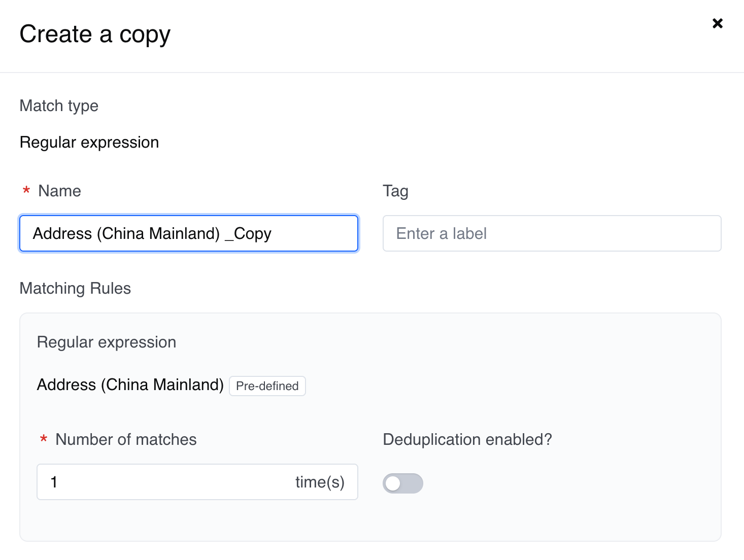Click Address (China Mainland) rule text
The image size is (744, 560).
point(130,385)
